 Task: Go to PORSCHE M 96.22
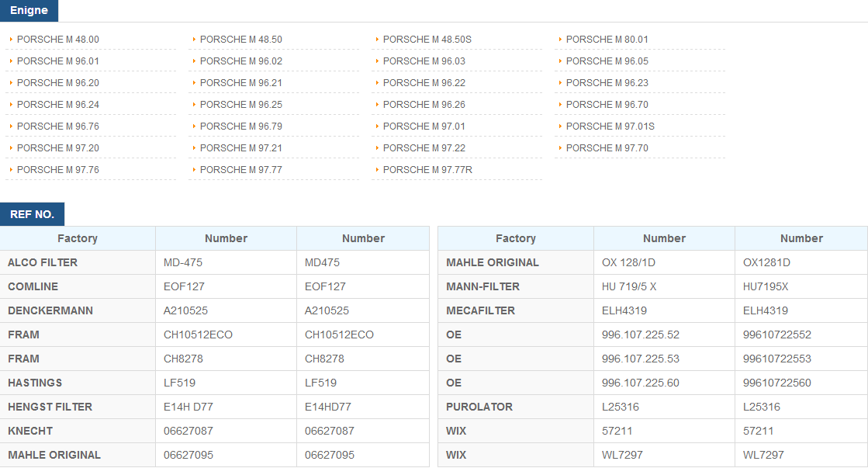(424, 82)
